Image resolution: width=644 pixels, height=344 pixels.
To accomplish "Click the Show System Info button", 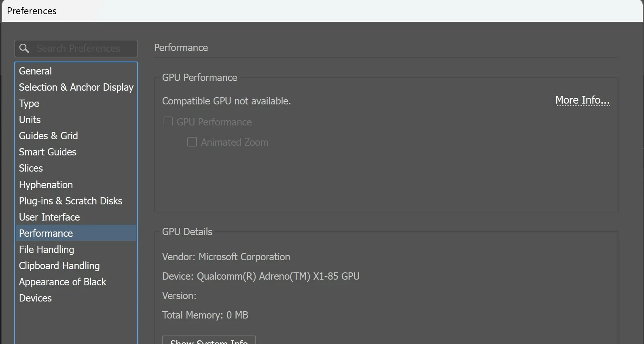I will (209, 340).
